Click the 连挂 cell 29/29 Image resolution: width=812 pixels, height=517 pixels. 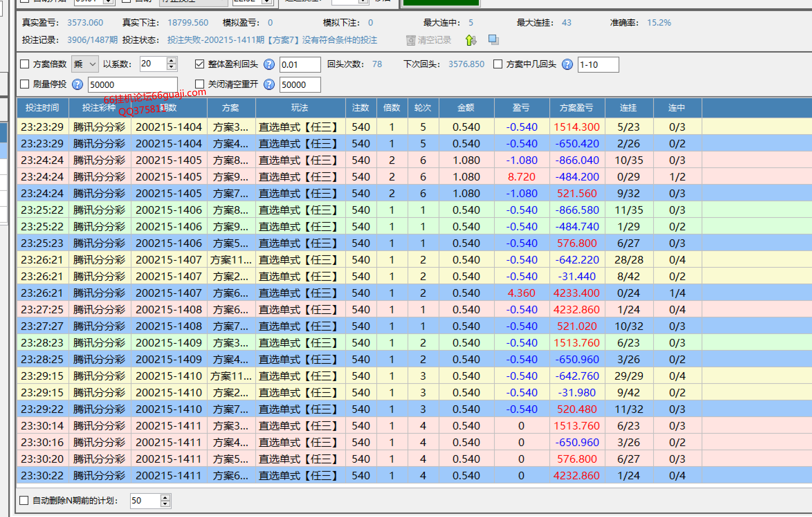(x=629, y=376)
